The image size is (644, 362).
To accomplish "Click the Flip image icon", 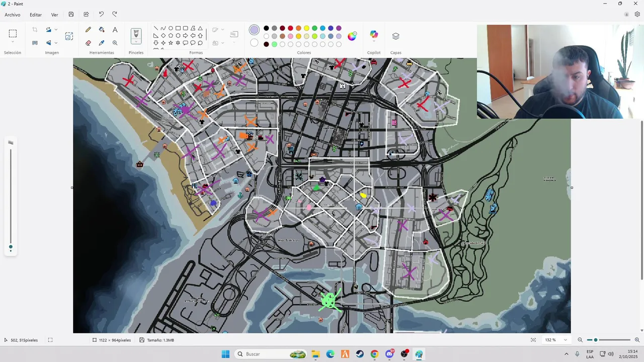I will point(48,43).
